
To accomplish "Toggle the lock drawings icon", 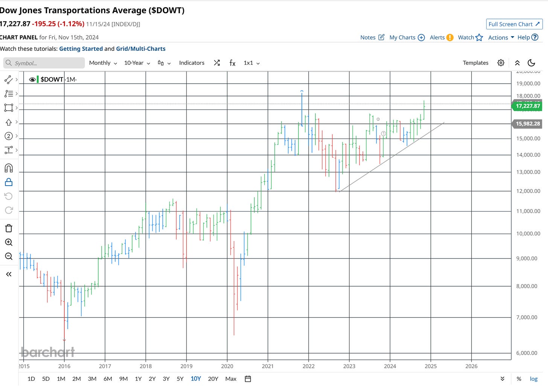I will tap(9, 182).
